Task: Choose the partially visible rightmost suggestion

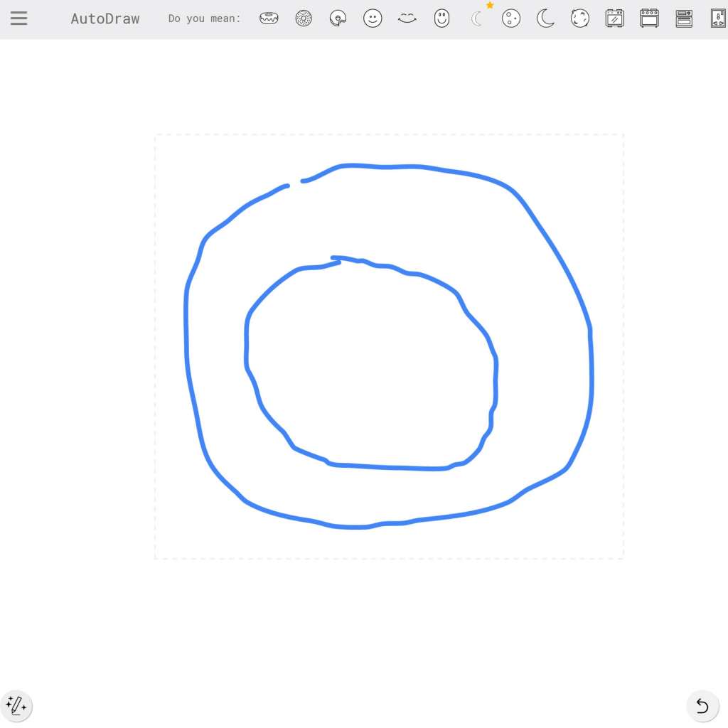Action: pos(718,18)
